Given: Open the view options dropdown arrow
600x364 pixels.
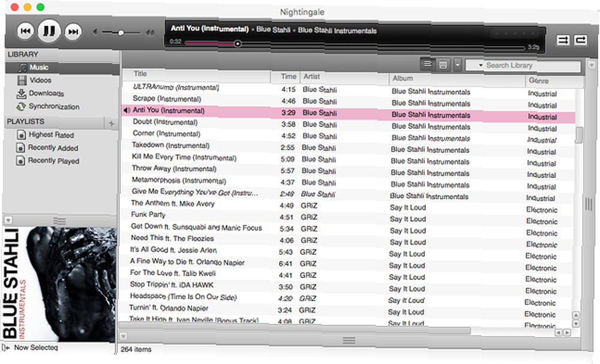Looking at the screenshot, I should (457, 65).
